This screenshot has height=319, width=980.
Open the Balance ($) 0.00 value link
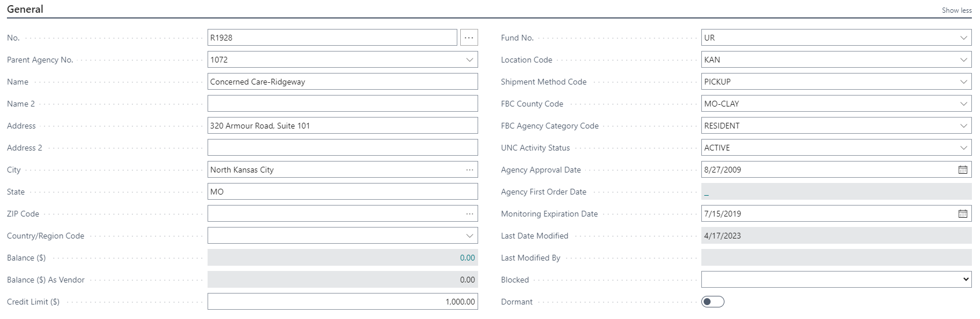click(x=467, y=258)
